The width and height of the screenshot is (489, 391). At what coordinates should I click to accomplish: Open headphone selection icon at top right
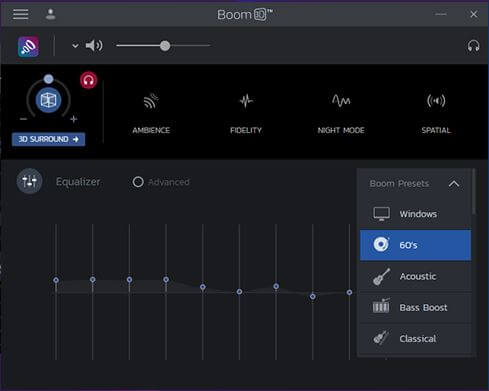(473, 46)
